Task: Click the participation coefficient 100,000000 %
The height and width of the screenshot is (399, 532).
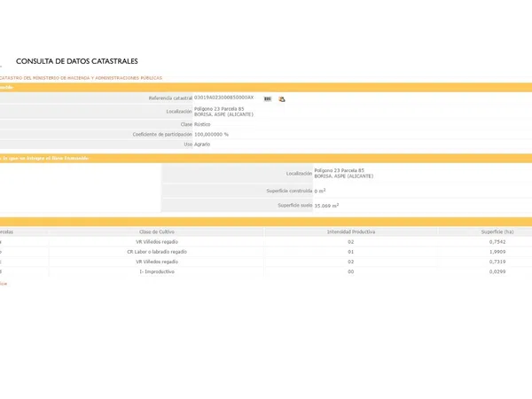Action: pos(211,134)
